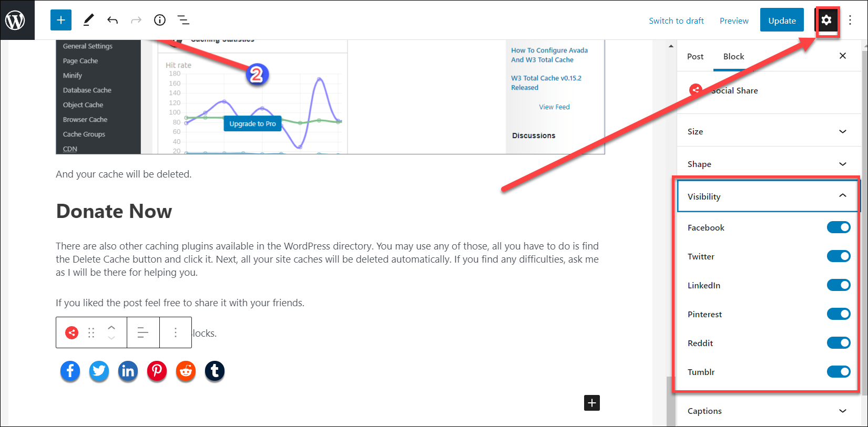Open the list view outline
The height and width of the screenshot is (427, 868).
tap(183, 20)
